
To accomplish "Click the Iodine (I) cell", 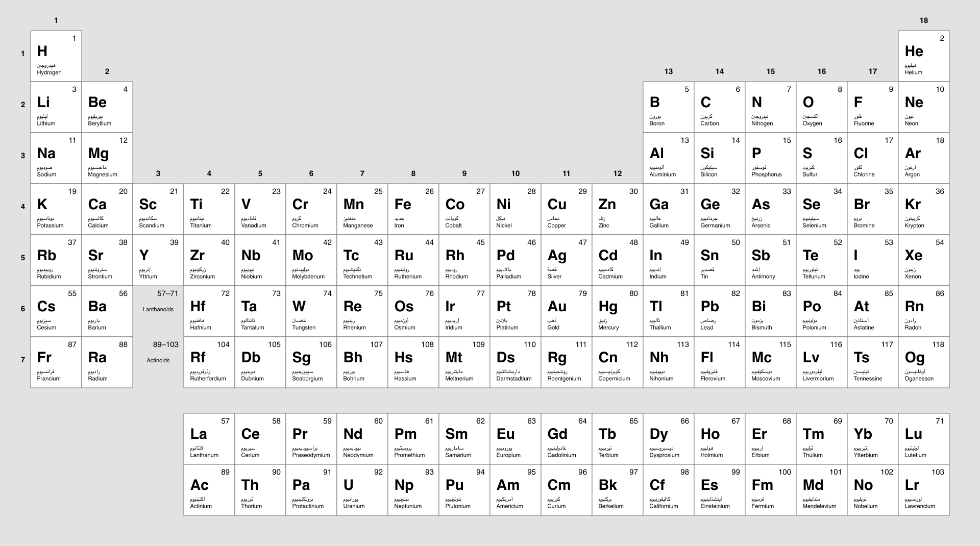I will (x=873, y=260).
